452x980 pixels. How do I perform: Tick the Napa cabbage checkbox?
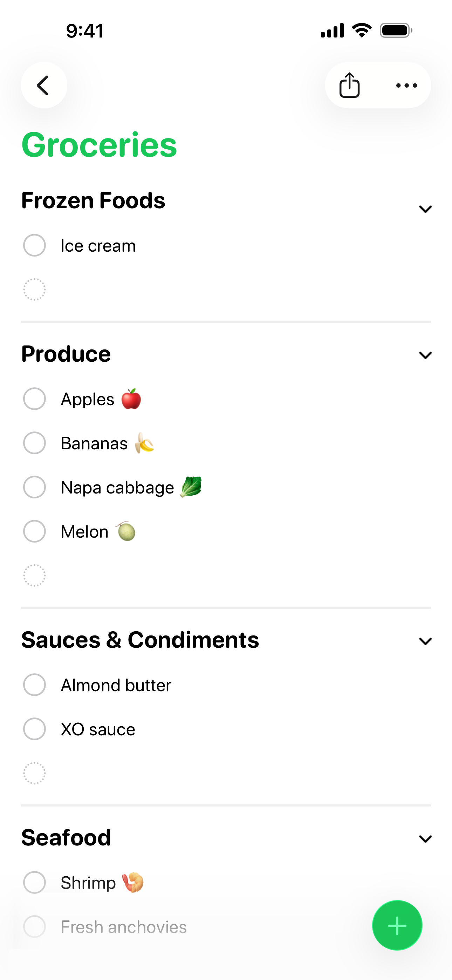click(34, 487)
